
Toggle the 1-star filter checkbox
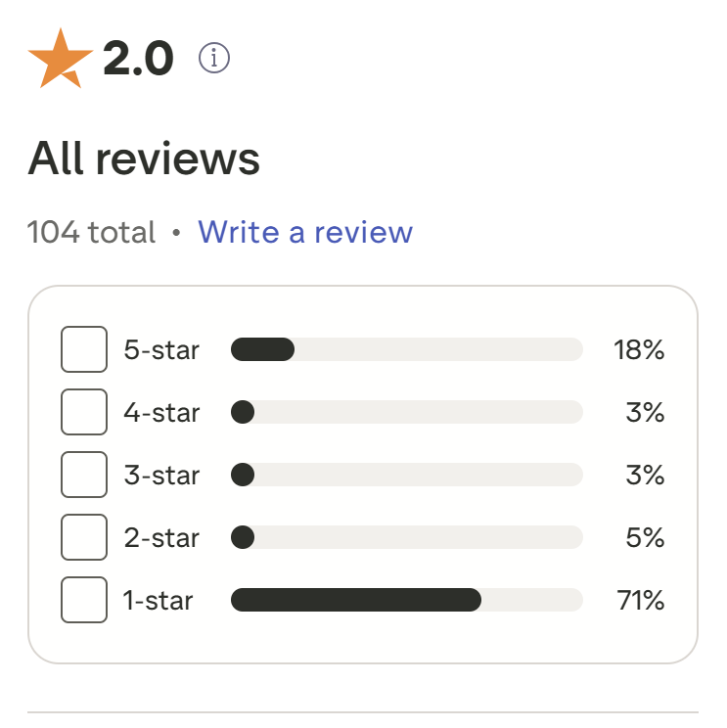[84, 600]
